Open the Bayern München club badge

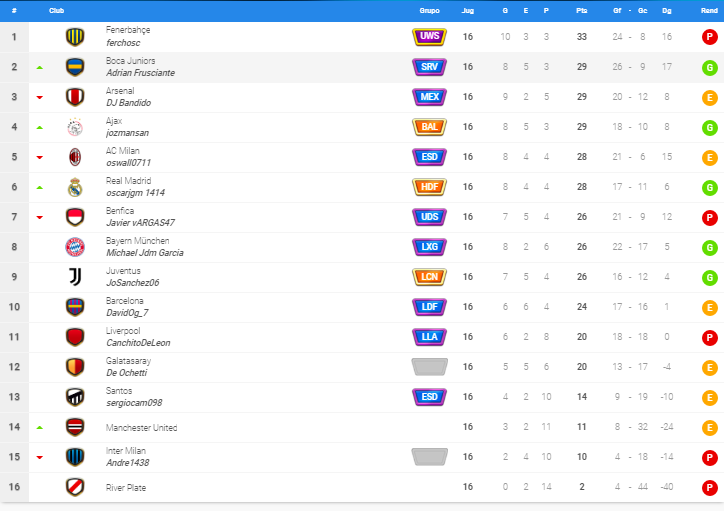(x=75, y=247)
